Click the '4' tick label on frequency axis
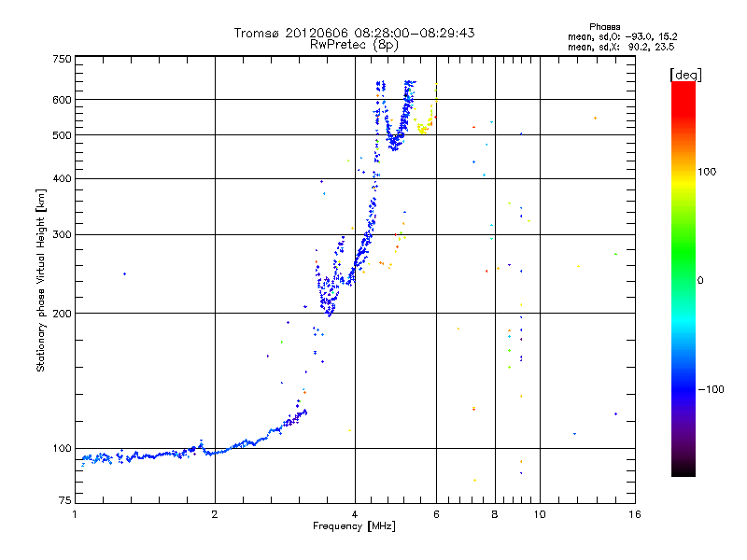The image size is (747, 560). click(x=355, y=514)
